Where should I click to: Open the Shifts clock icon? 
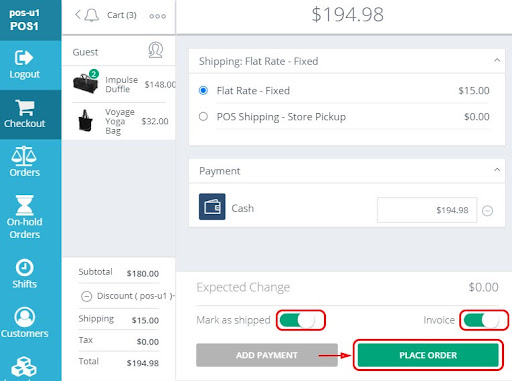[x=25, y=267]
